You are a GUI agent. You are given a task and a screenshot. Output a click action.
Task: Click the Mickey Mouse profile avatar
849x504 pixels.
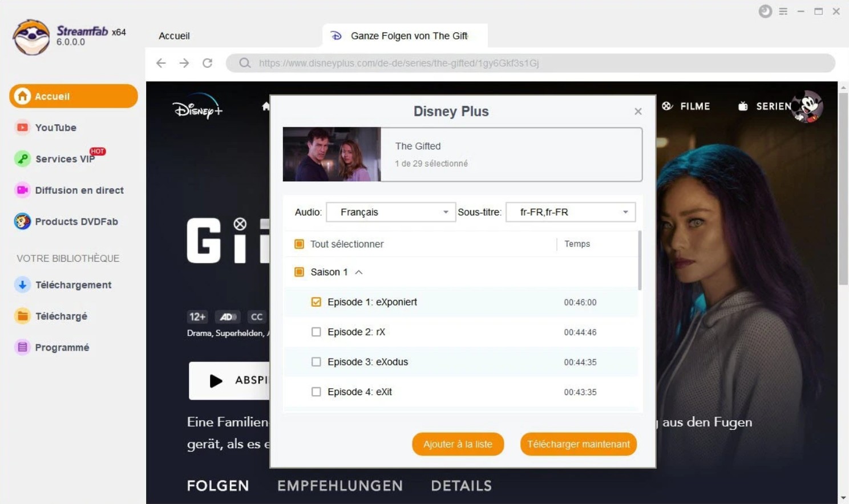807,106
